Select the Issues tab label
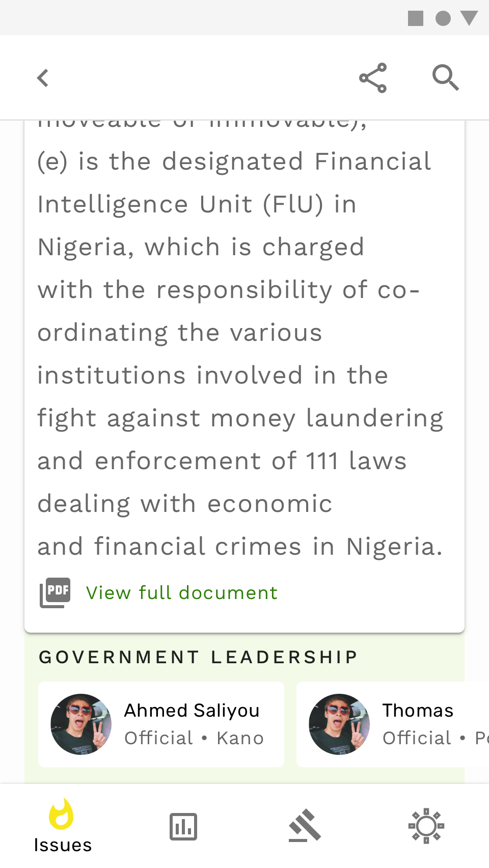Viewport: 489px width, 868px height. pos(63,845)
